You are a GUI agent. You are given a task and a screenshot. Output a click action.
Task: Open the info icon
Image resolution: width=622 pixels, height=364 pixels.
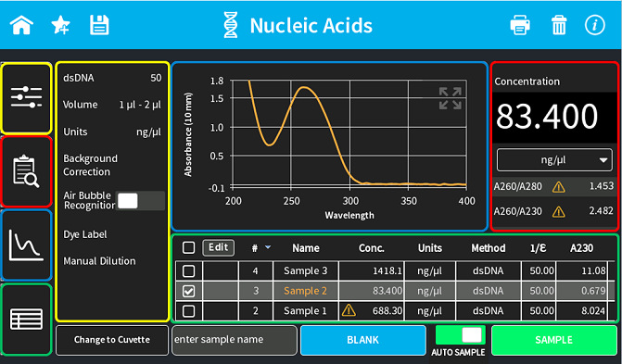pyautogui.click(x=594, y=26)
